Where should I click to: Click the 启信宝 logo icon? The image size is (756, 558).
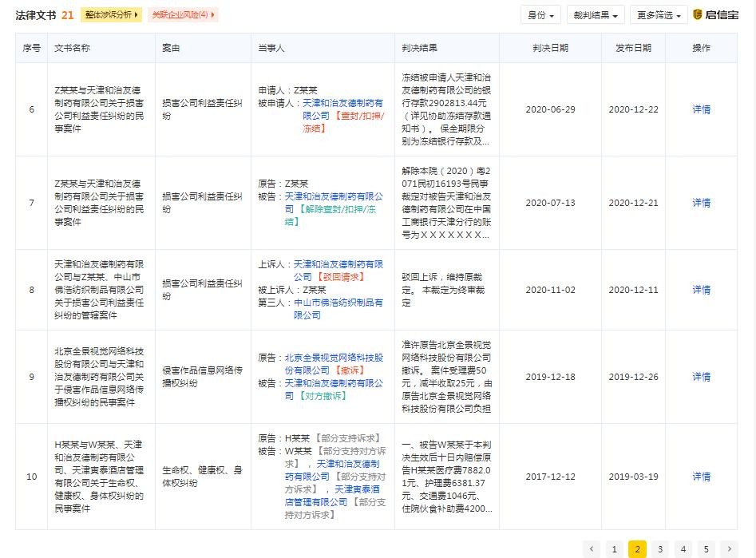(x=698, y=14)
